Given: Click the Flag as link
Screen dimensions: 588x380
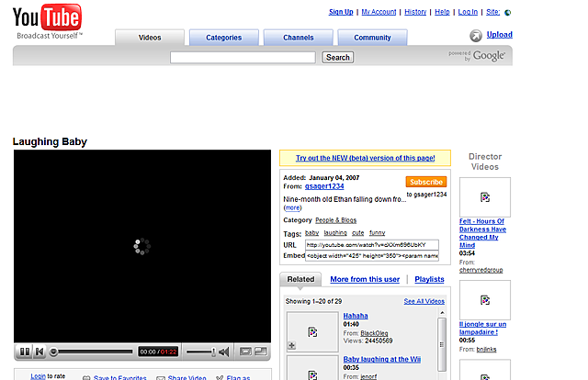Looking at the screenshot, I should pyautogui.click(x=238, y=377).
